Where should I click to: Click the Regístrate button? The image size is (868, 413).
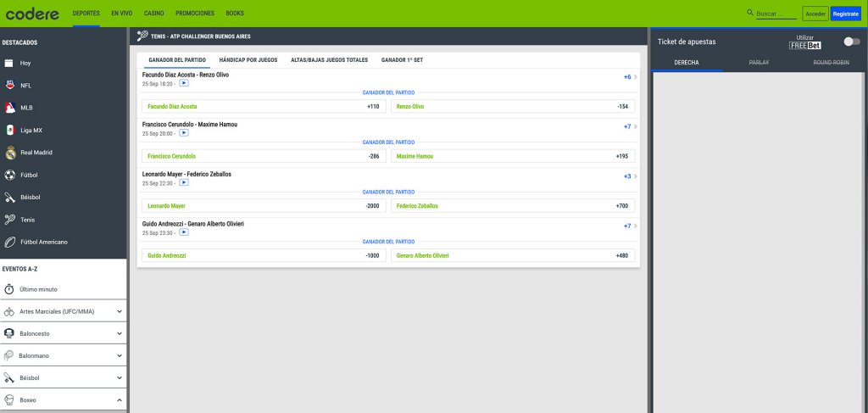pyautogui.click(x=845, y=14)
